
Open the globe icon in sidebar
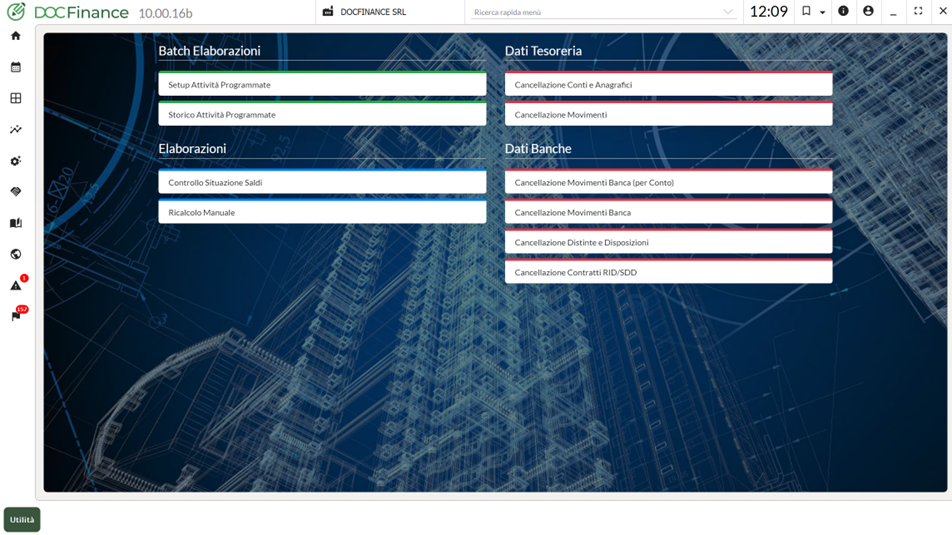pyautogui.click(x=16, y=254)
